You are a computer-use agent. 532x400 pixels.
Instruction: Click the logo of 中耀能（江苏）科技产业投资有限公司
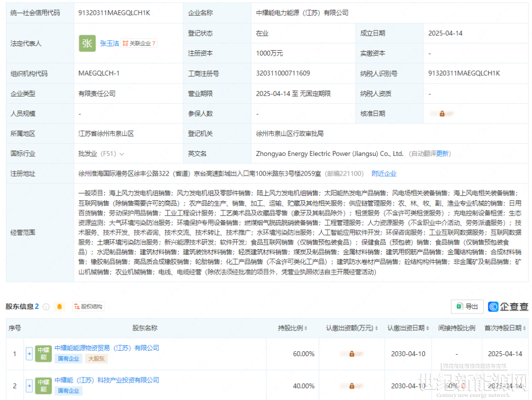43,386
